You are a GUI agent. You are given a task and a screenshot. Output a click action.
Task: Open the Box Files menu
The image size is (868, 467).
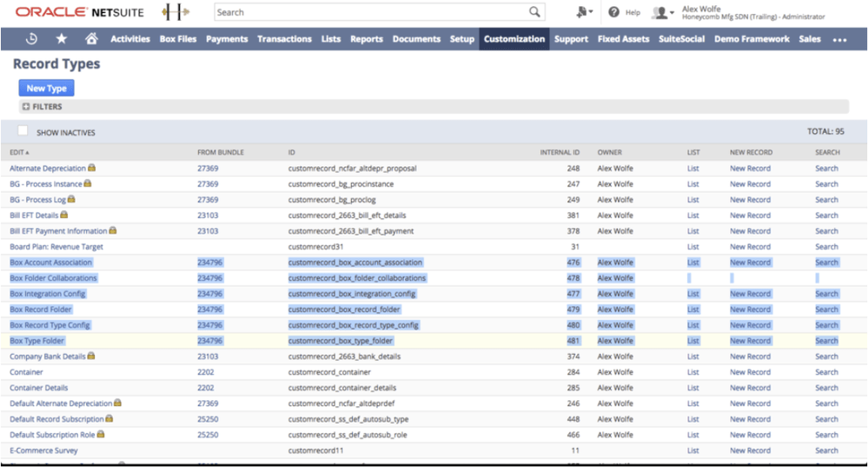[178, 39]
